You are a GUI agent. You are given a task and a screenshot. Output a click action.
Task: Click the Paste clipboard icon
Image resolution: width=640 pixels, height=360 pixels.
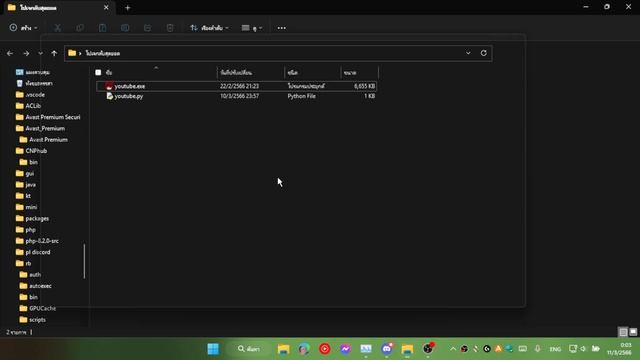click(102, 28)
